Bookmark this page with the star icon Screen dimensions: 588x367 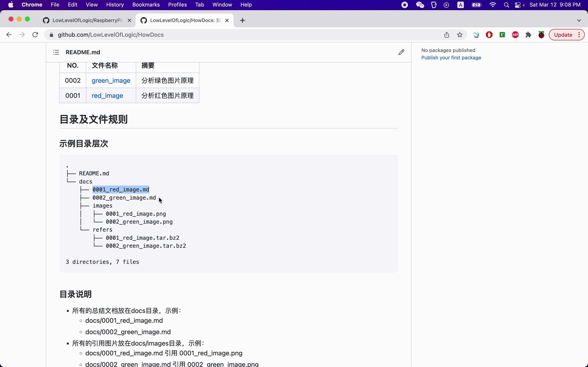point(459,35)
